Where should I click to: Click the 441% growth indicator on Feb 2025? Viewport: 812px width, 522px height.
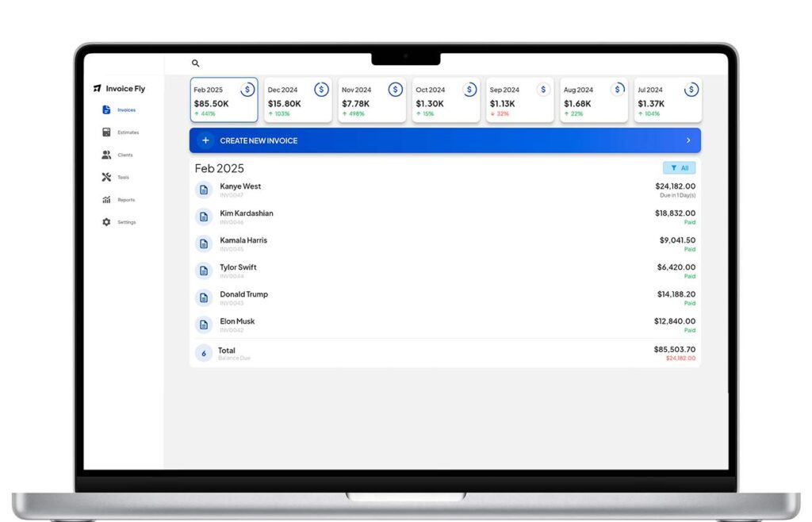point(205,113)
